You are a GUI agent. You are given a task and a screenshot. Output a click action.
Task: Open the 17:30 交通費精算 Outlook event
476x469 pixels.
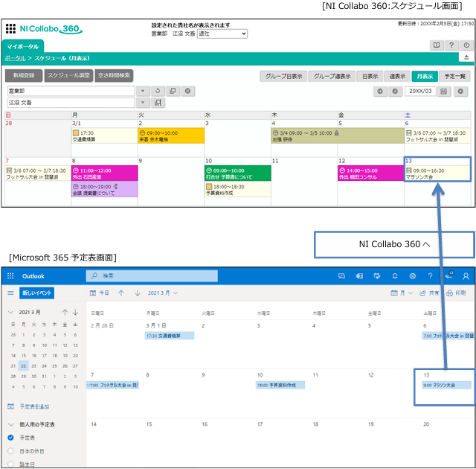[x=170, y=336]
